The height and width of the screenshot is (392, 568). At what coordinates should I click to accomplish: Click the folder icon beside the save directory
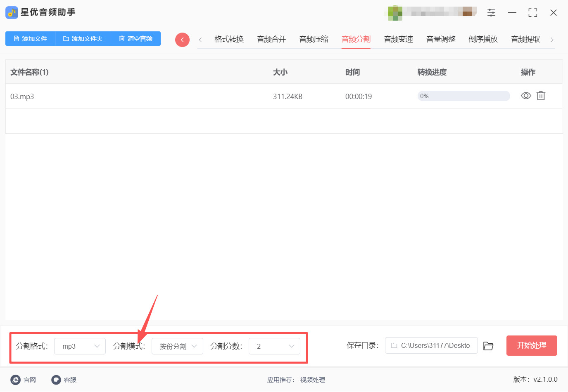pyautogui.click(x=488, y=346)
